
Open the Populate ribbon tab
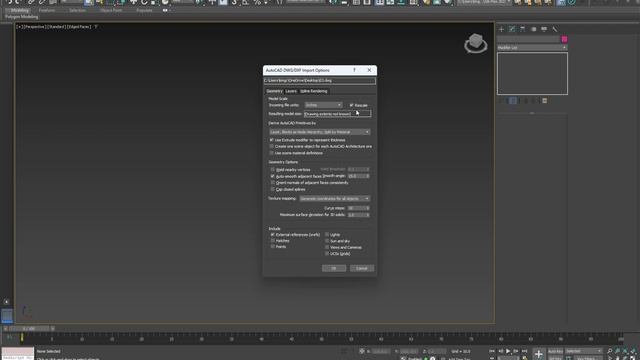[144, 10]
